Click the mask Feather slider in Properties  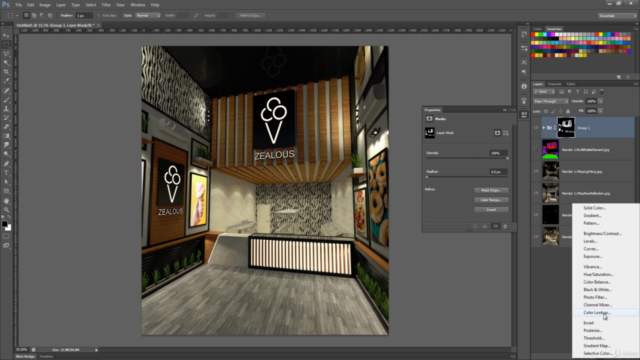(x=467, y=177)
